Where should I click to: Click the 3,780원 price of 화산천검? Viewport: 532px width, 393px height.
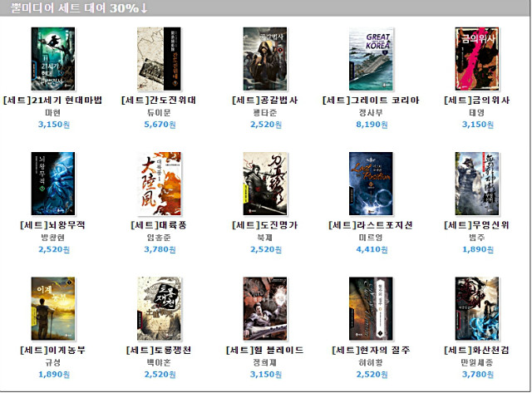(478, 375)
